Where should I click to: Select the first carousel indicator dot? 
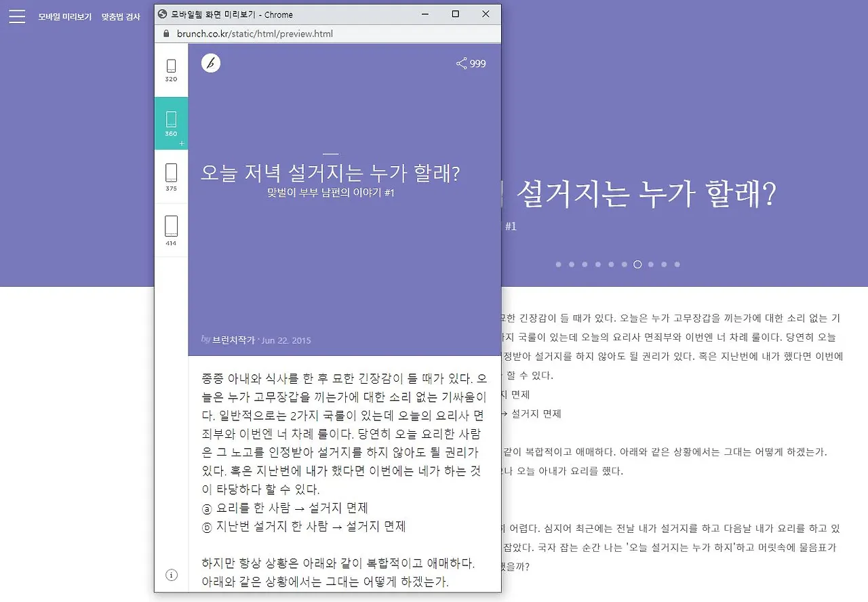click(x=558, y=264)
